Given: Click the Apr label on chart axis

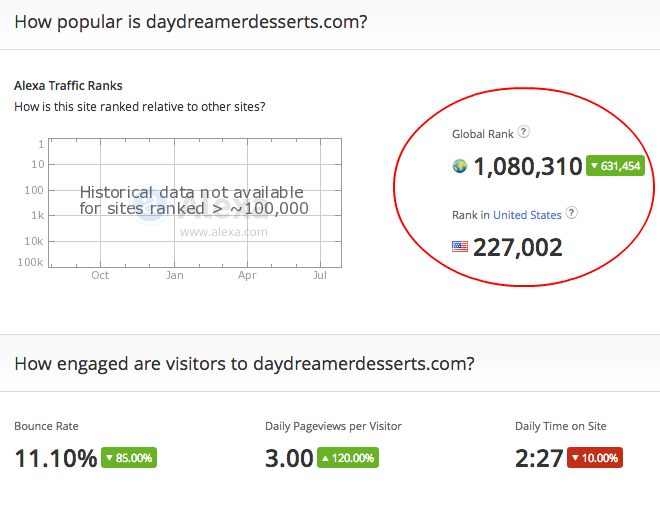Looking at the screenshot, I should tap(247, 275).
